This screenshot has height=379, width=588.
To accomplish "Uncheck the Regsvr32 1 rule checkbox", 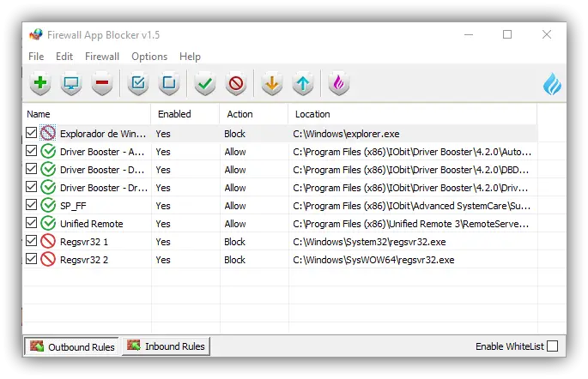I will pos(32,240).
